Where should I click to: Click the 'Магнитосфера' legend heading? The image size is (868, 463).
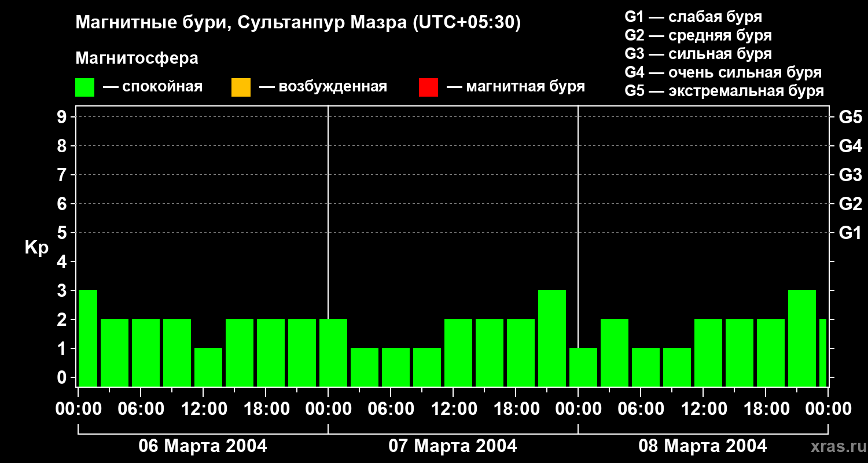point(137,58)
